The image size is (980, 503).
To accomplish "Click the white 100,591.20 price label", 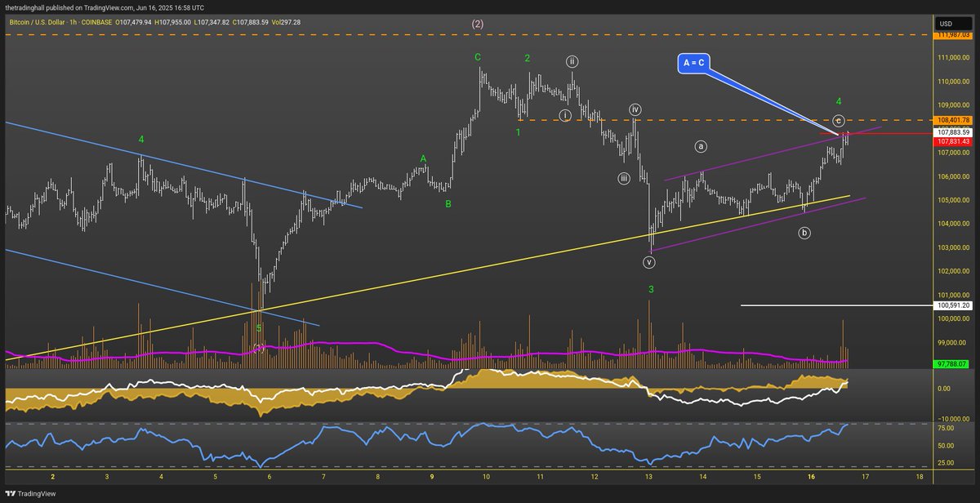I will tap(952, 305).
